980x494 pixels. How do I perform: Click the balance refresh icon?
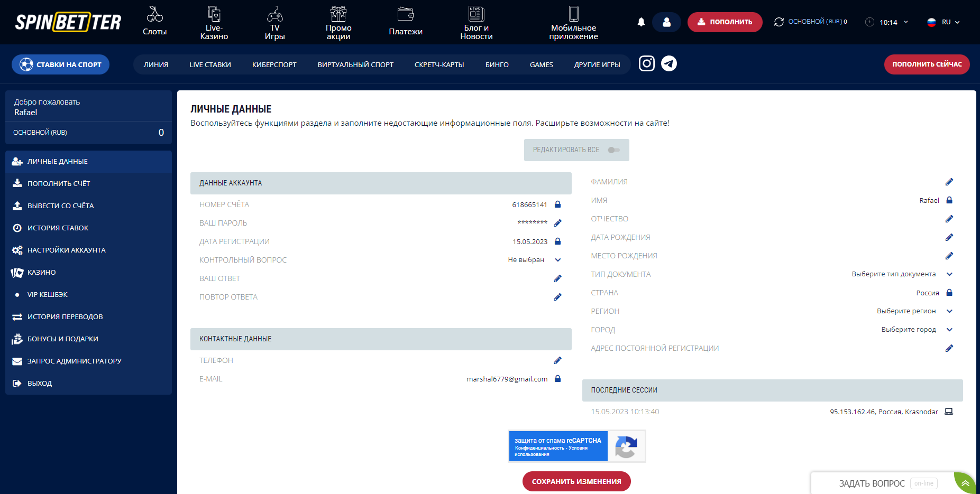[x=778, y=22]
